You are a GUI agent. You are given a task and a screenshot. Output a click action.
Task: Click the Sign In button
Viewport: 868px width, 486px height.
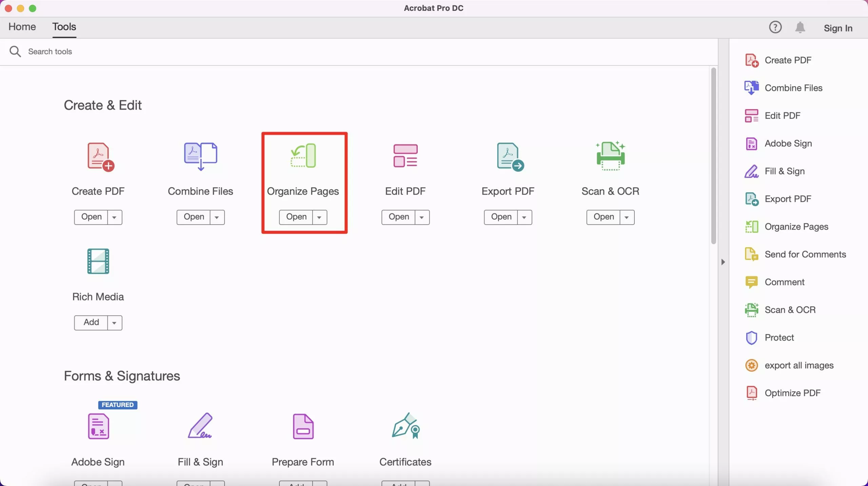[x=838, y=27]
